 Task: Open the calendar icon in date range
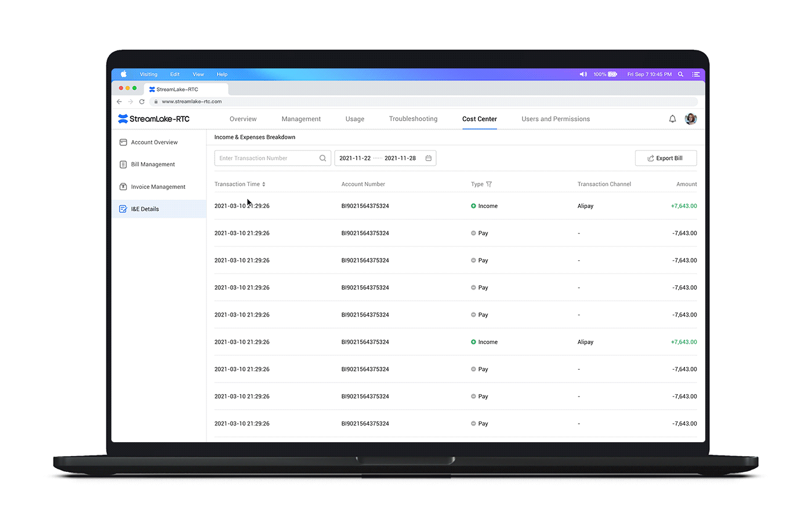pos(429,158)
